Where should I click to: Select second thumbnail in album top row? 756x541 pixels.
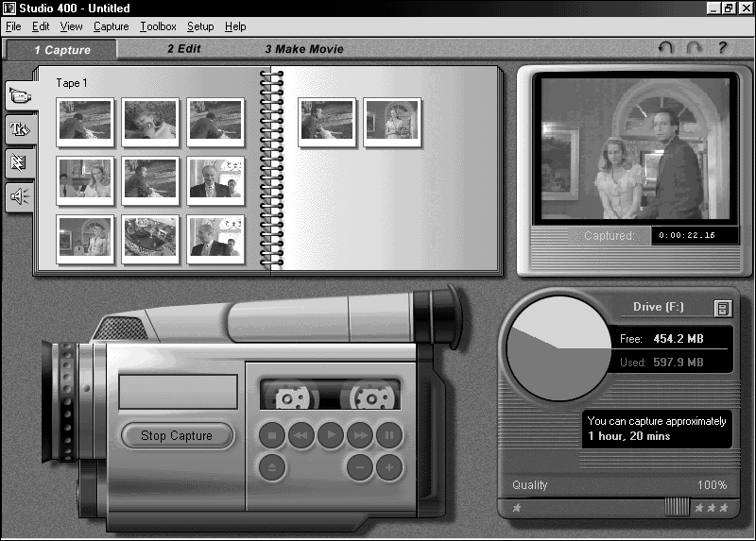click(150, 123)
